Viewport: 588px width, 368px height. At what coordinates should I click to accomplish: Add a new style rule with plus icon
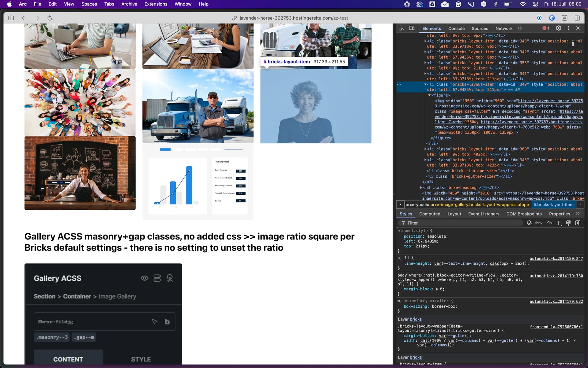pyautogui.click(x=559, y=223)
